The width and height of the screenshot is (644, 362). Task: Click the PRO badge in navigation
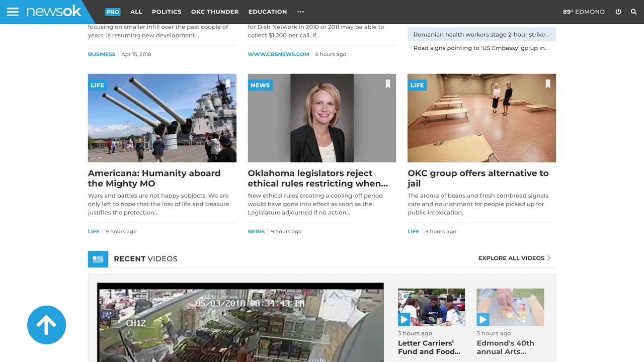113,12
